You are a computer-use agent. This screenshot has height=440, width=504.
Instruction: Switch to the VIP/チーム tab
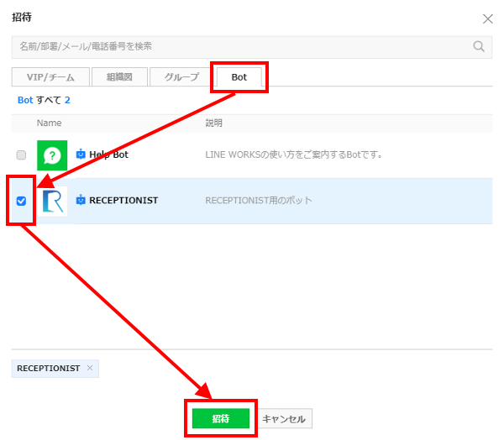50,77
